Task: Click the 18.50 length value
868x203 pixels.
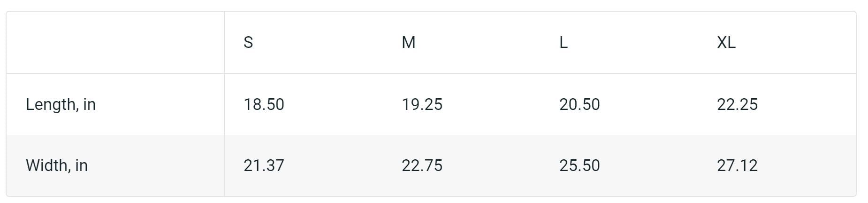Action: coord(264,104)
